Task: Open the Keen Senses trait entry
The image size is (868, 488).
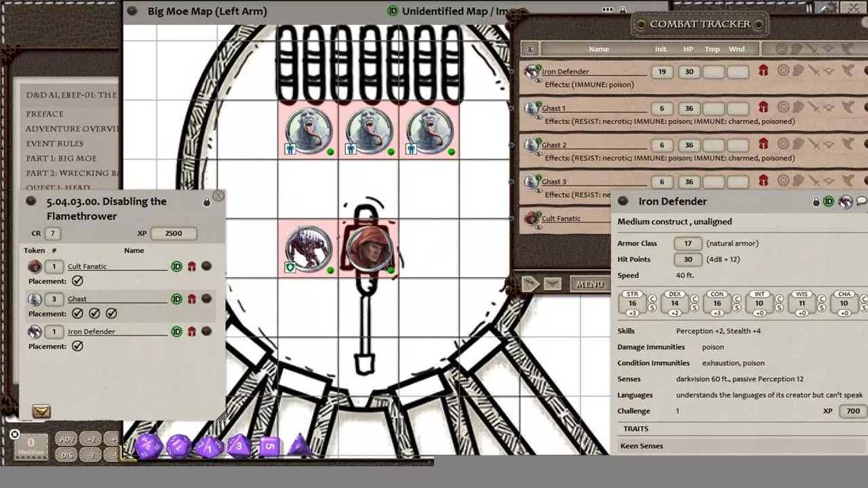Action: 642,446
